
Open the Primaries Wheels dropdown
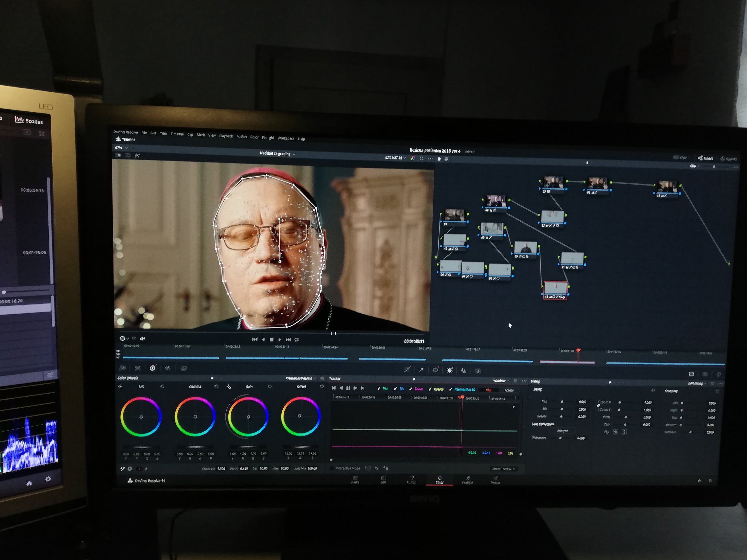[x=301, y=378]
